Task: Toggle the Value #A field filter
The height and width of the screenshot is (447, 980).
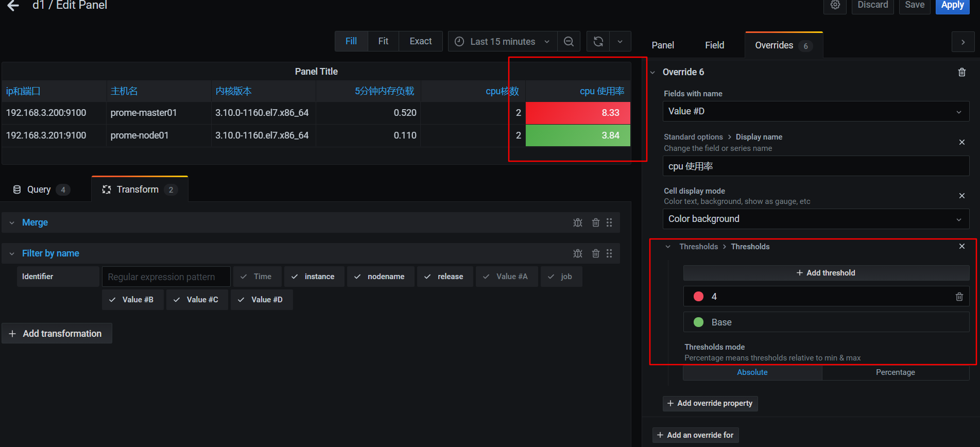Action: (507, 277)
